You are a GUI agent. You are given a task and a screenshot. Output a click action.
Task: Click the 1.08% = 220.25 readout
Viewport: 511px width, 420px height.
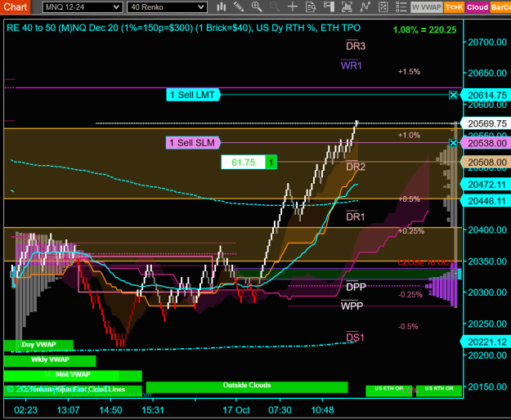pyautogui.click(x=424, y=30)
